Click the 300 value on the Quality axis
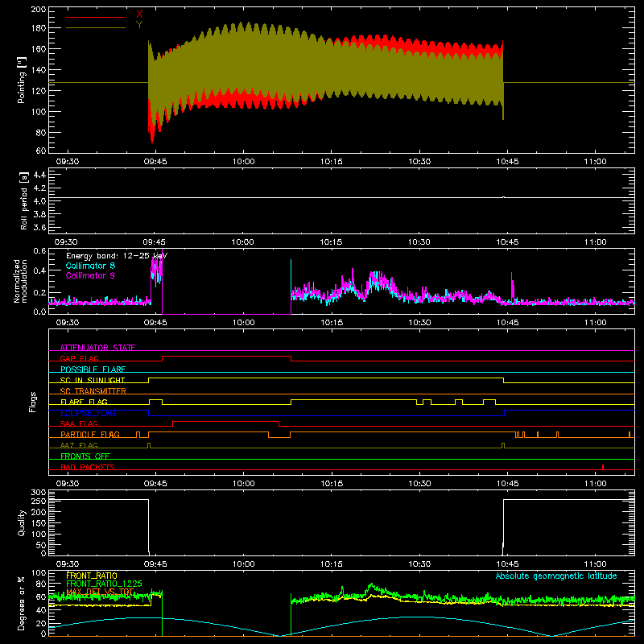Screen dimensions: 644x644 click(39, 493)
